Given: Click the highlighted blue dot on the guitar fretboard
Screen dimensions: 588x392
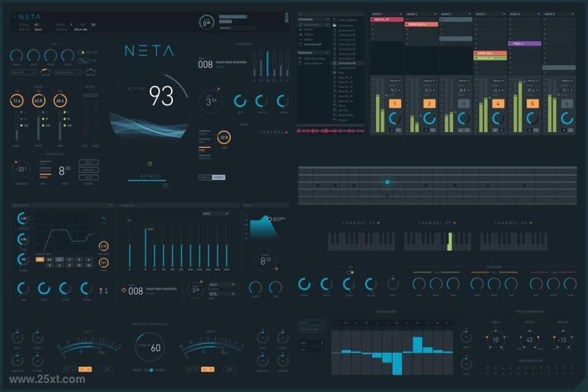Looking at the screenshot, I should coord(387,182).
